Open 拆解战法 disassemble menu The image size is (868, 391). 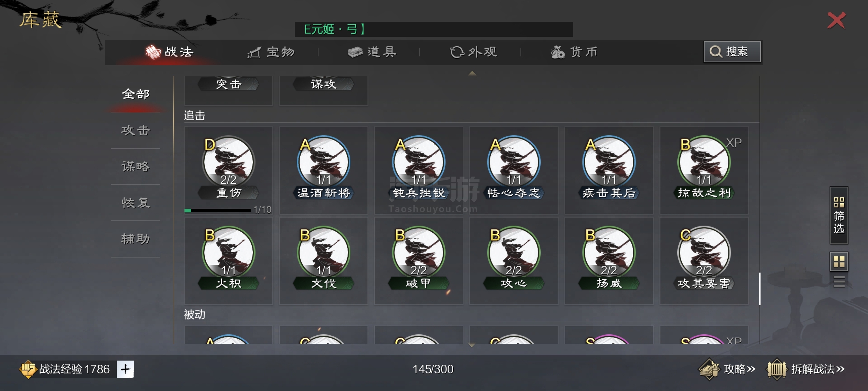pyautogui.click(x=806, y=369)
